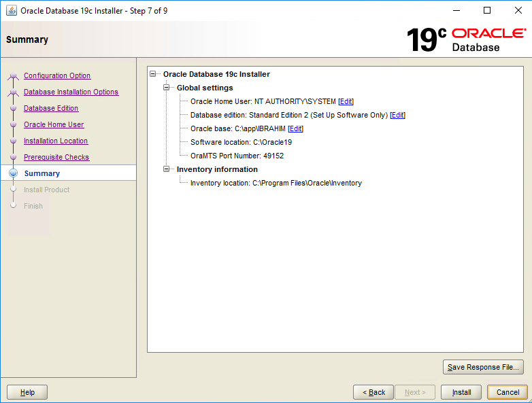The width and height of the screenshot is (532, 403).
Task: Open the Installation Location step
Action: point(56,141)
